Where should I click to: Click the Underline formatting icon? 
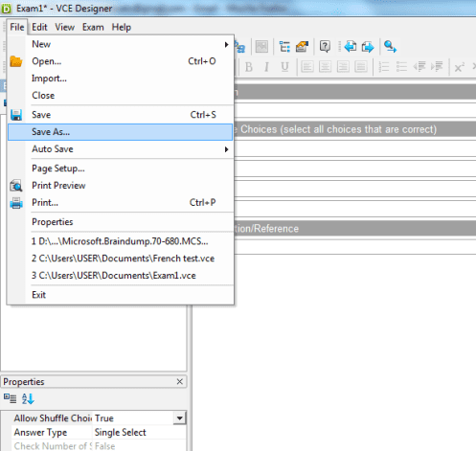coord(284,67)
